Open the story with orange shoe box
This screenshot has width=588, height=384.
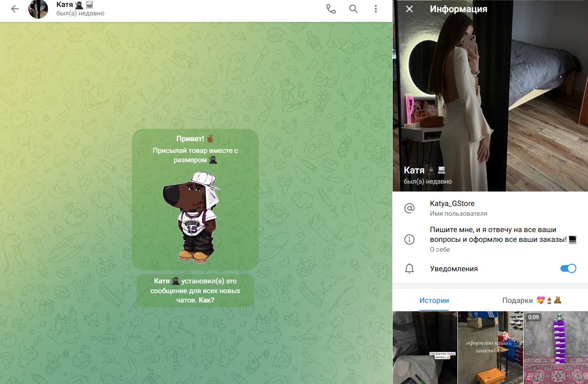490,347
